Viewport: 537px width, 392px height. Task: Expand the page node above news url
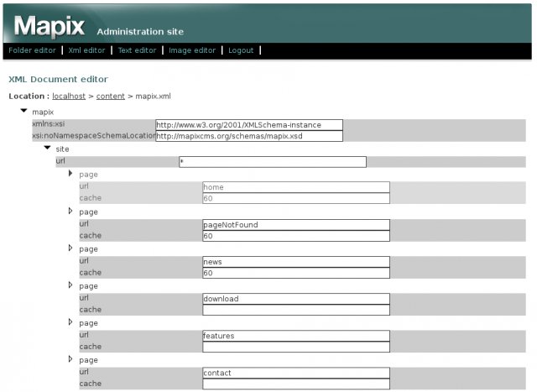pos(71,248)
